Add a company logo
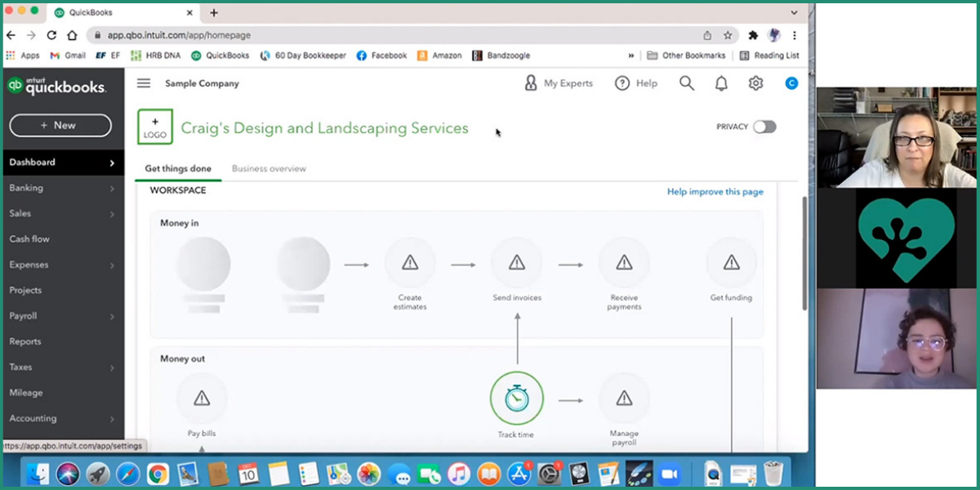The width and height of the screenshot is (980, 490). point(155,127)
